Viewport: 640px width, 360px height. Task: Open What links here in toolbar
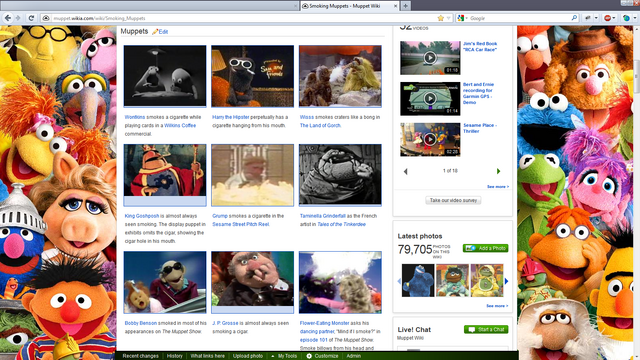207,356
